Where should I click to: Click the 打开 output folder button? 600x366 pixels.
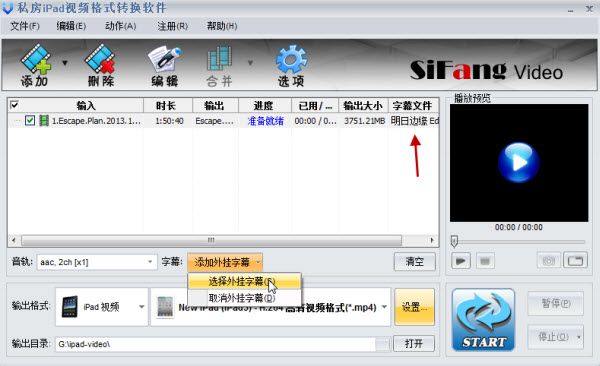point(414,343)
